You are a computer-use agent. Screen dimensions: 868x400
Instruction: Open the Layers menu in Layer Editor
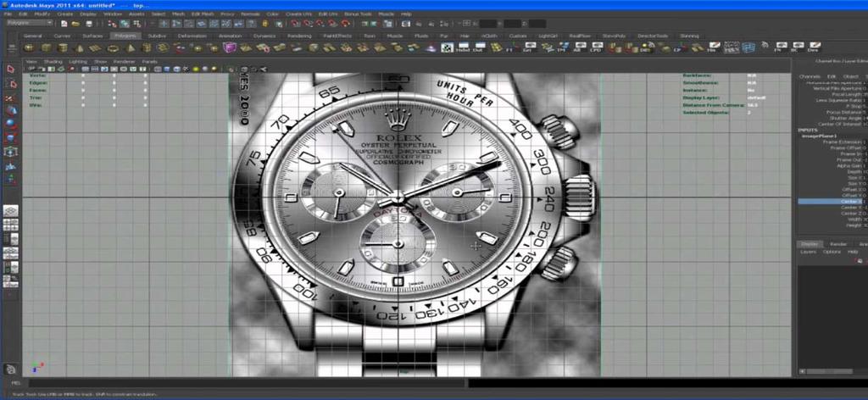point(808,252)
